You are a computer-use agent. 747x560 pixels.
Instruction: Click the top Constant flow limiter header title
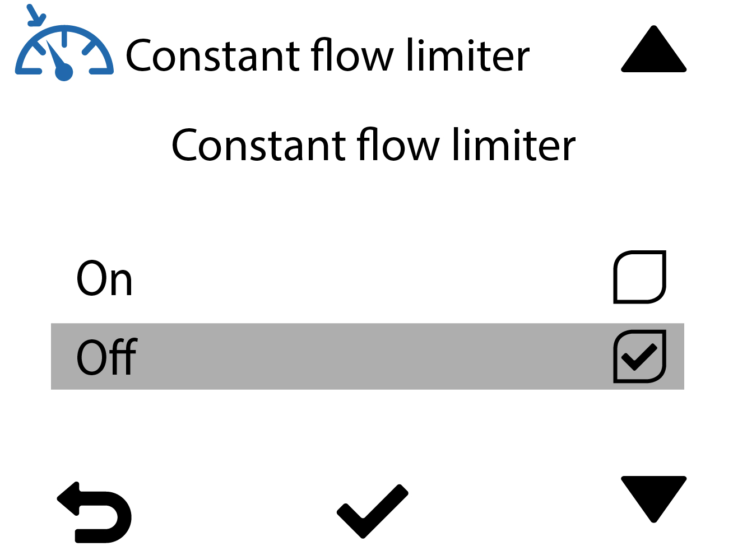pos(327,55)
